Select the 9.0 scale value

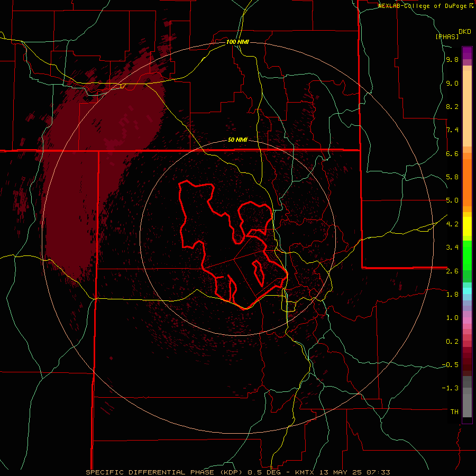pos(452,84)
